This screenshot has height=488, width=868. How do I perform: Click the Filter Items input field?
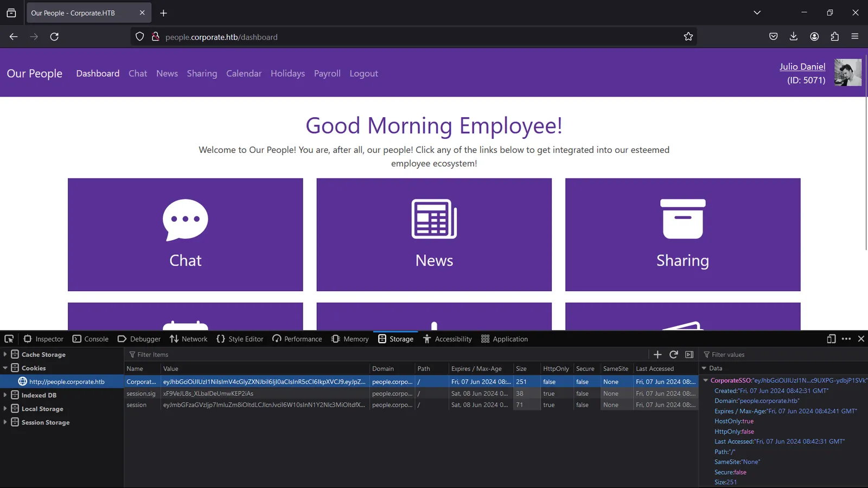pyautogui.click(x=388, y=355)
